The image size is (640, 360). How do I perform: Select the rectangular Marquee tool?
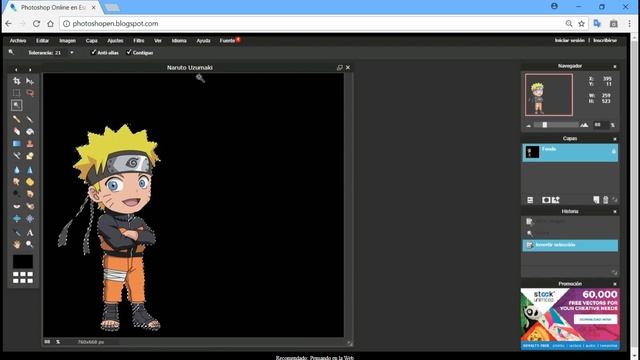[x=16, y=93]
